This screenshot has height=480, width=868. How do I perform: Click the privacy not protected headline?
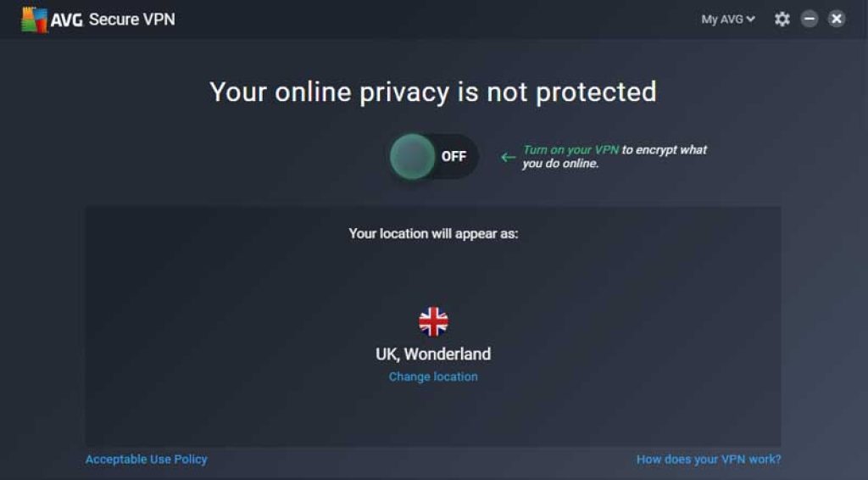pos(433,92)
